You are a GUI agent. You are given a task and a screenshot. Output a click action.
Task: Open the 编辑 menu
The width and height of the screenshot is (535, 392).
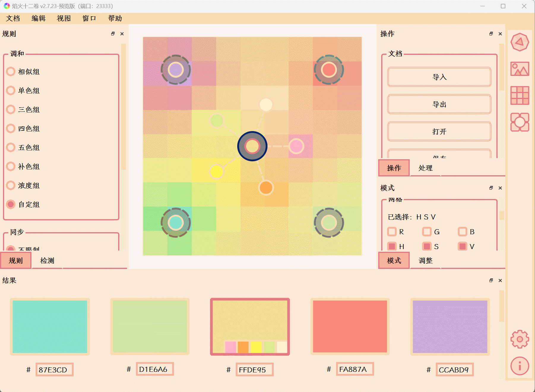click(39, 18)
